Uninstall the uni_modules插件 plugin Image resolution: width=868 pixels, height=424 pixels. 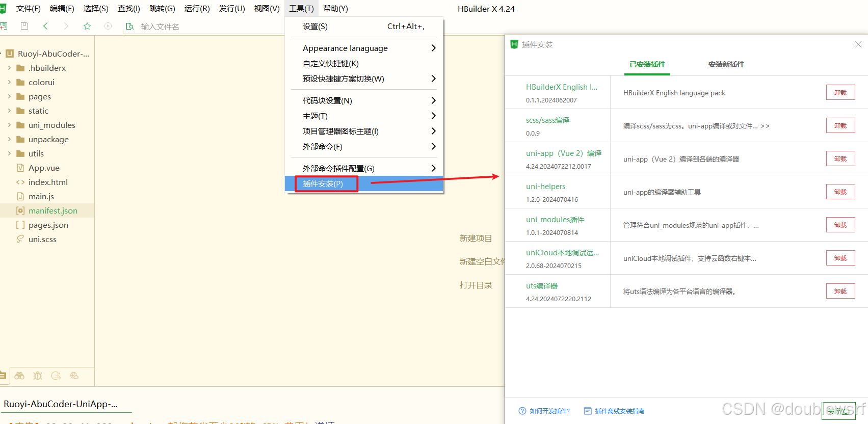(840, 225)
